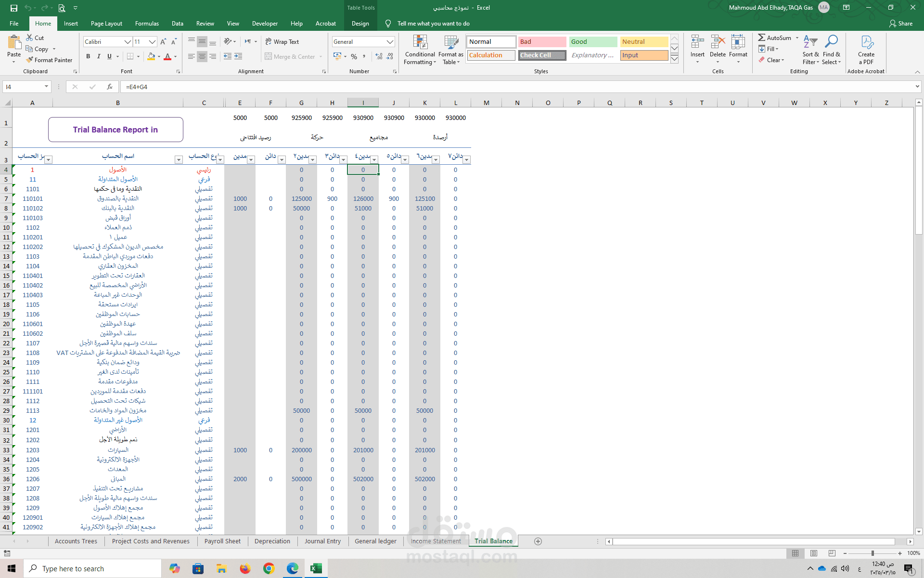This screenshot has width=924, height=578.
Task: Click the Sort & Filter icon
Action: click(x=810, y=43)
